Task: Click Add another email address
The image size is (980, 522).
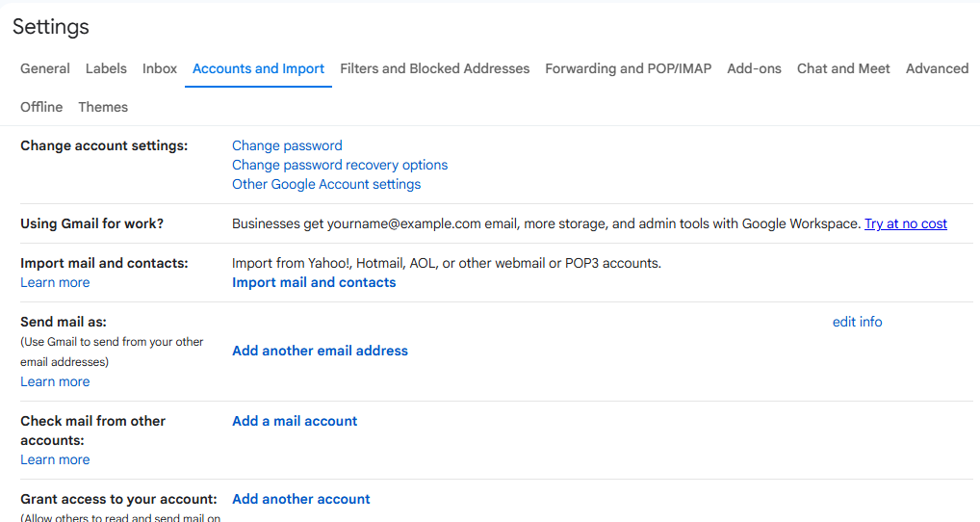Action: 320,351
